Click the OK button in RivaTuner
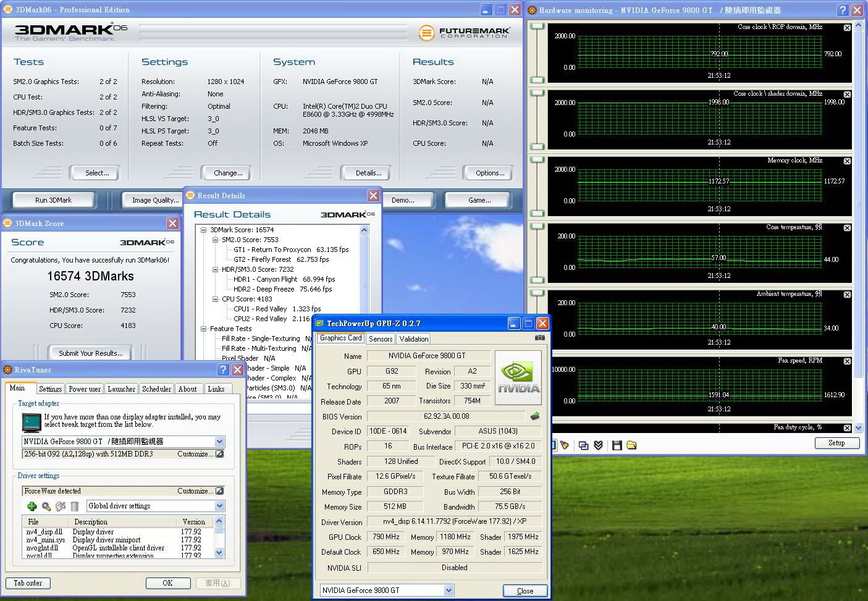This screenshot has width=868, height=601. tap(167, 583)
